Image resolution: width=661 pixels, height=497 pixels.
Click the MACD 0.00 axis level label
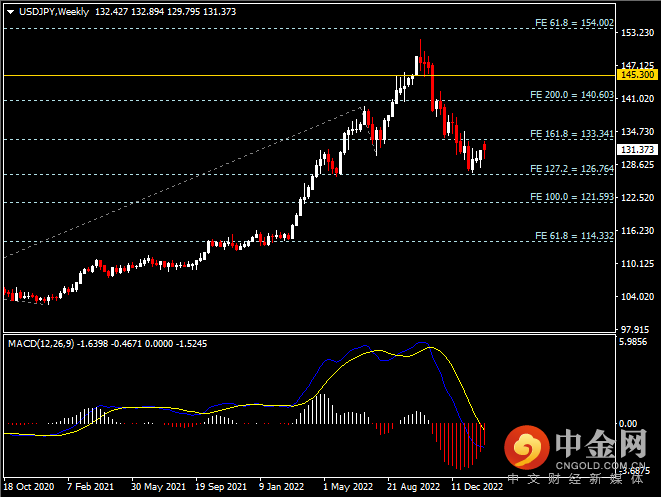[631, 423]
